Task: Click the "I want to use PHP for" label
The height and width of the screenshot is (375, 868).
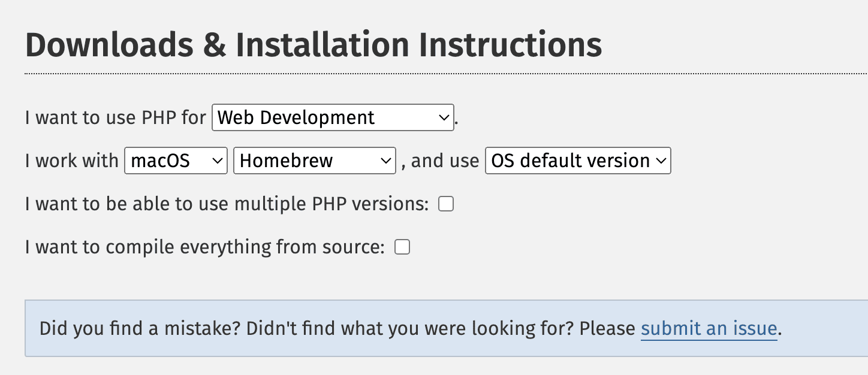Action: 116,117
